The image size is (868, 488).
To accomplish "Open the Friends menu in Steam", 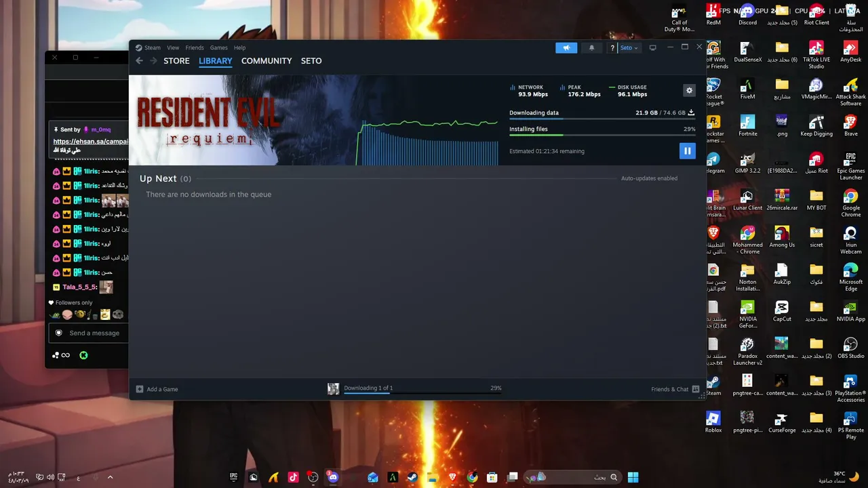I will pos(195,47).
